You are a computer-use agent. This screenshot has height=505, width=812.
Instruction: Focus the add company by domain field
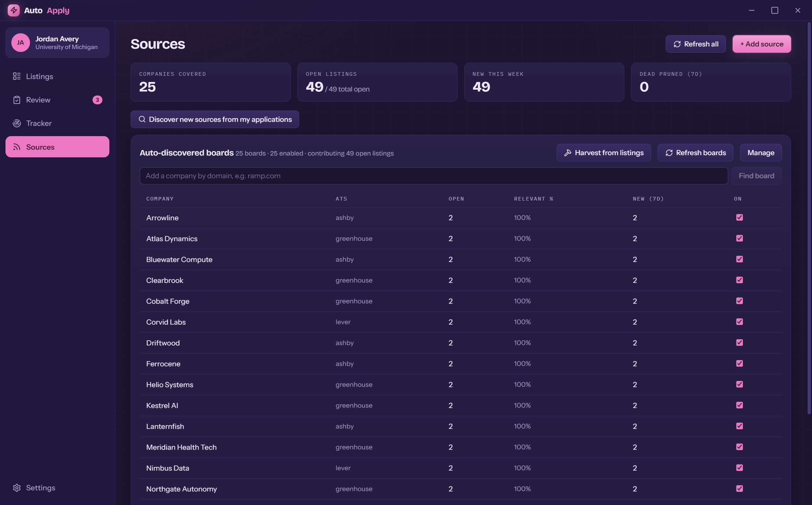pos(433,176)
